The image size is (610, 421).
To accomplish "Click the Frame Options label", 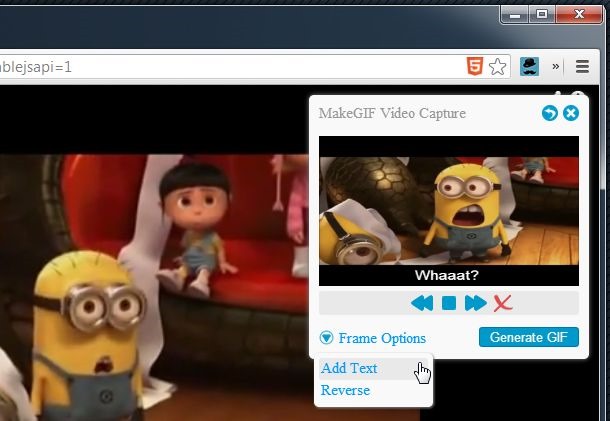I will [382, 338].
